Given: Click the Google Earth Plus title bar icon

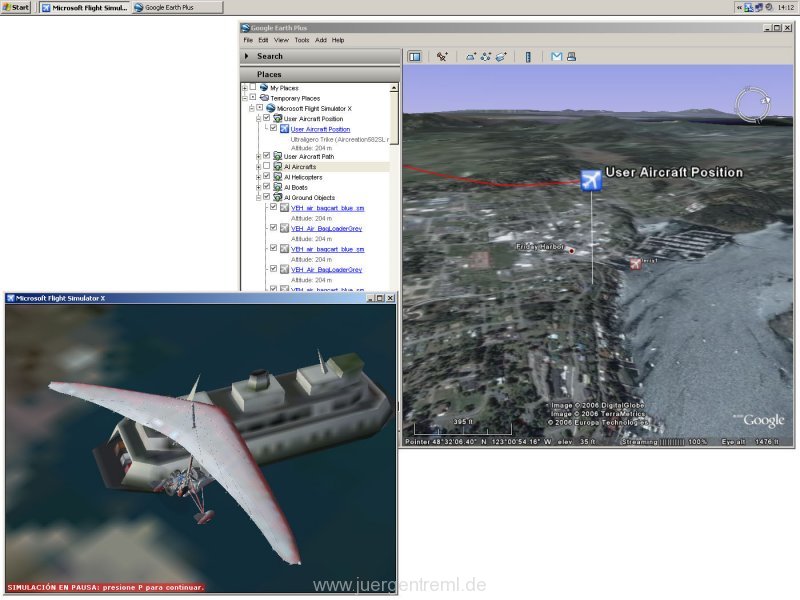Looking at the screenshot, I should click(x=245, y=28).
